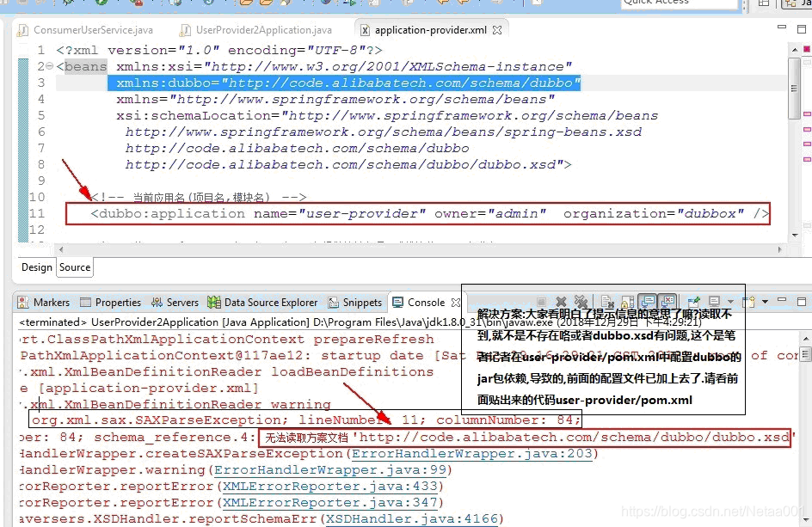
Task: Minimize the editor area
Action: point(782,27)
